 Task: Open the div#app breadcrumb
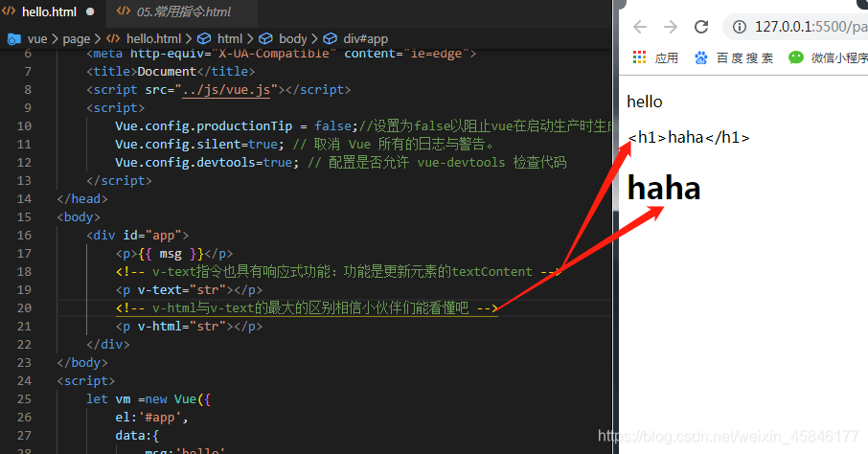pos(365,38)
